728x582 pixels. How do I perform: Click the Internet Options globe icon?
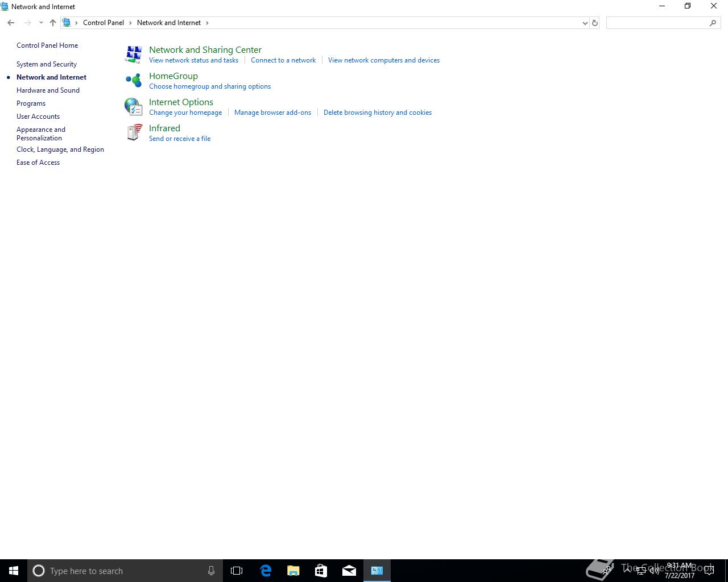click(134, 106)
